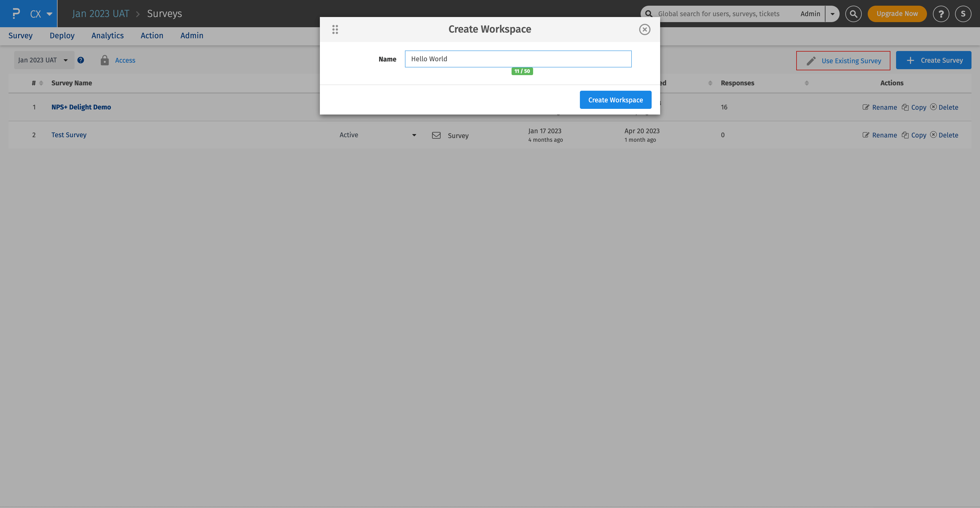Click inside the workspace Name input field
Screen dimensions: 980x508
click(518, 59)
